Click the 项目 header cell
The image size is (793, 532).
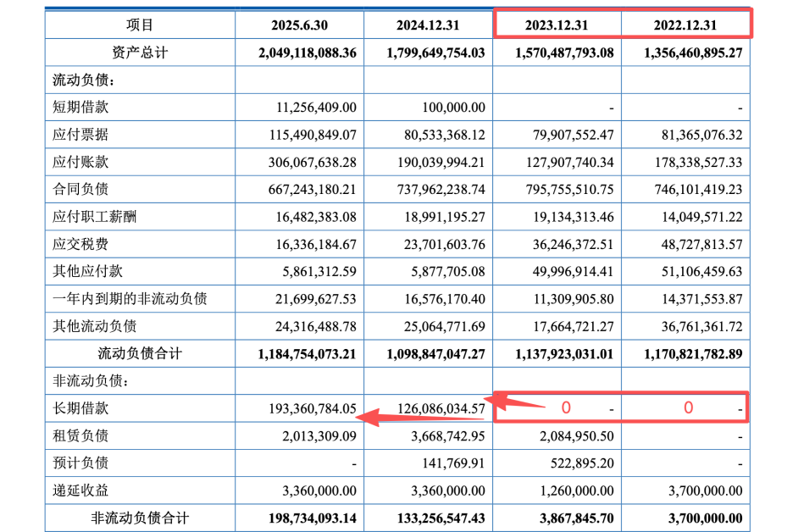pyautogui.click(x=140, y=25)
